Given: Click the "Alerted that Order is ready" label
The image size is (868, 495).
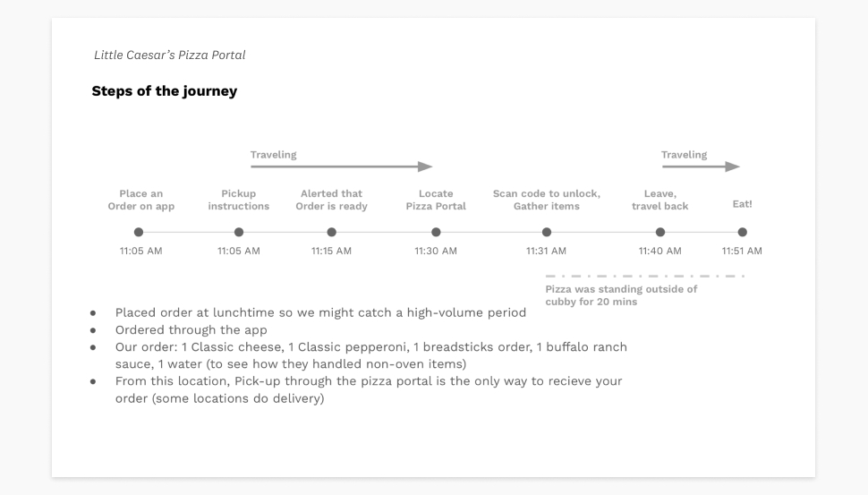Looking at the screenshot, I should (x=331, y=200).
